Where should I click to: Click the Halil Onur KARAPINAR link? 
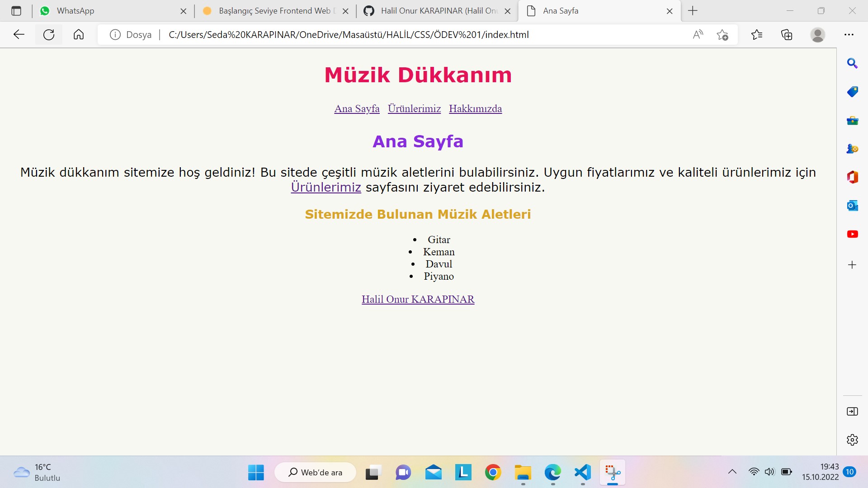point(418,299)
